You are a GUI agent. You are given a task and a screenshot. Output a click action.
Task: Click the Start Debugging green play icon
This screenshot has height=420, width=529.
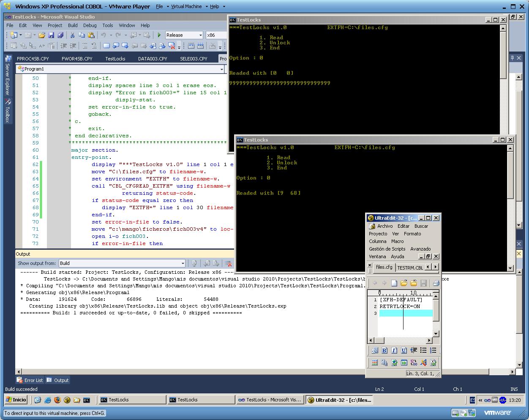159,35
